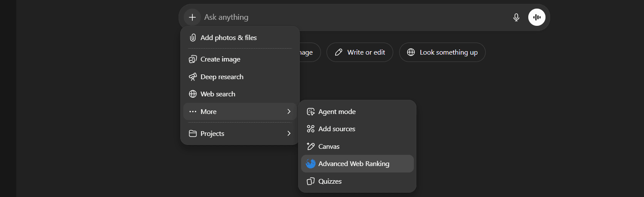Click the Add sources icon
Screen dimensions: 644x197
(311, 129)
